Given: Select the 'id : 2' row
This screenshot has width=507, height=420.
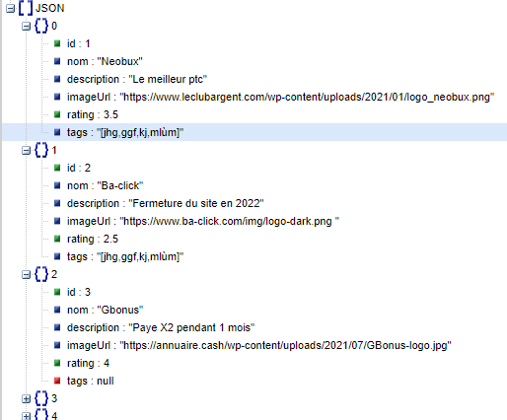Looking at the screenshot, I should 79,168.
